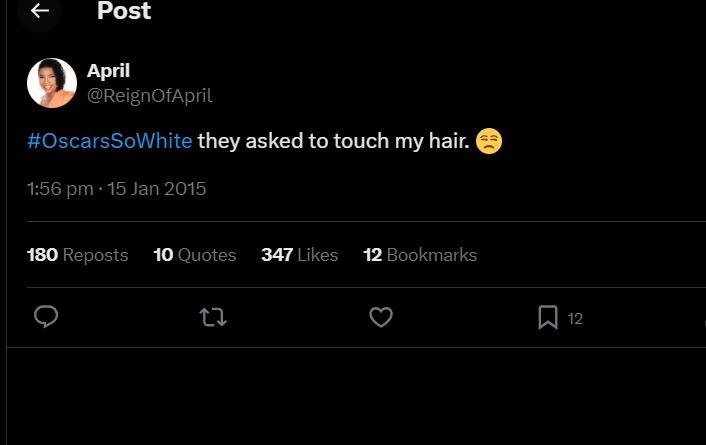This screenshot has width=706, height=445.
Task: View the 10 Quotes list
Action: click(194, 255)
